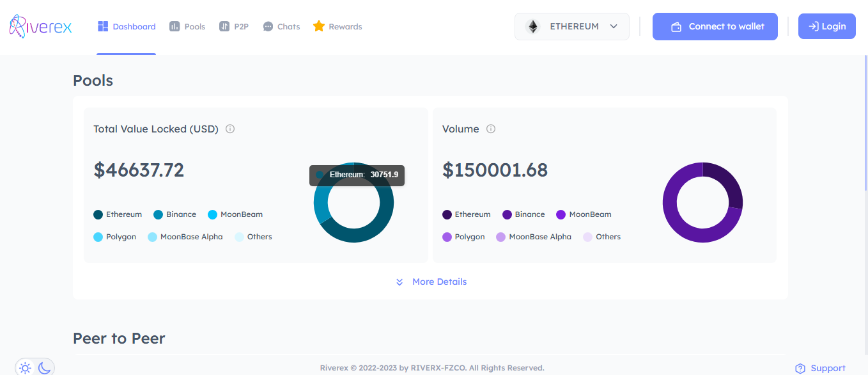Open the P2P tab
This screenshot has height=375, width=868.
click(x=234, y=27)
